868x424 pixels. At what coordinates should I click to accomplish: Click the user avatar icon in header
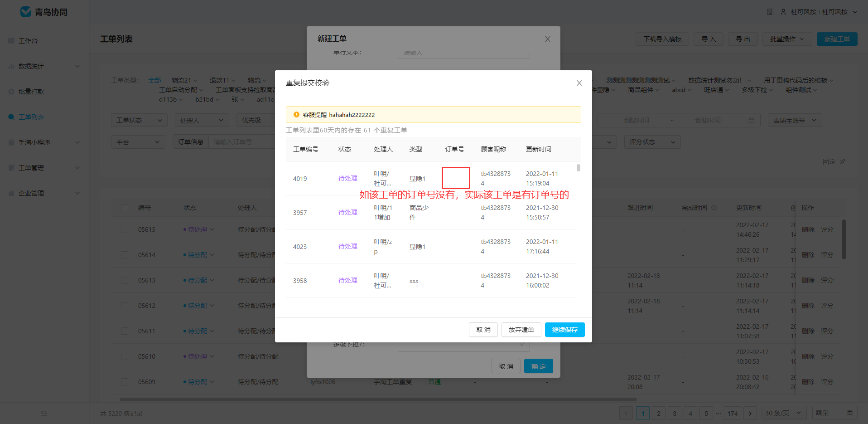[783, 12]
